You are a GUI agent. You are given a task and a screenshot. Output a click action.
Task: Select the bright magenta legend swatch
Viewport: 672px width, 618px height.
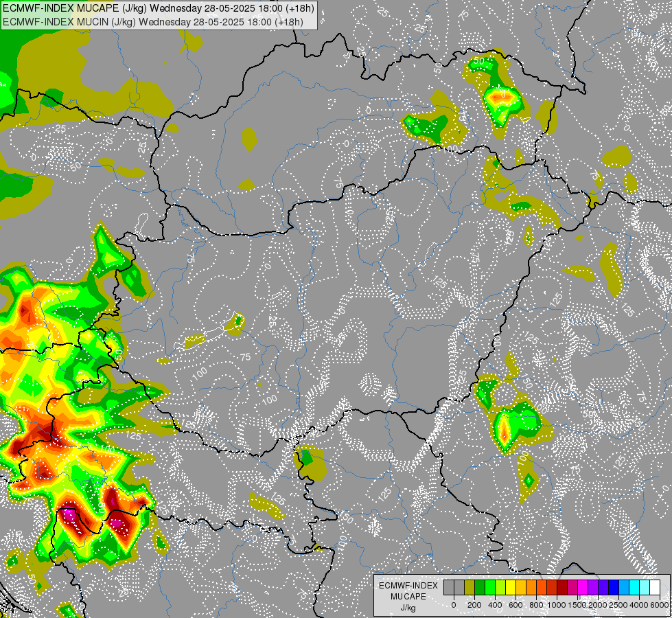pos(583,588)
